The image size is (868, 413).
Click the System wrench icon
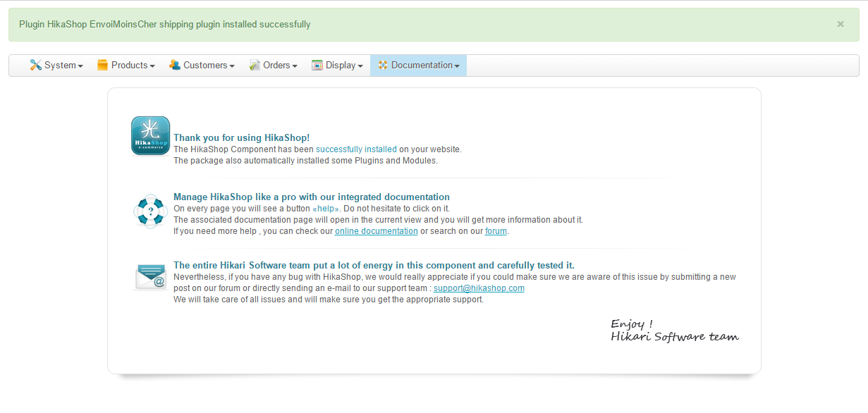(35, 65)
